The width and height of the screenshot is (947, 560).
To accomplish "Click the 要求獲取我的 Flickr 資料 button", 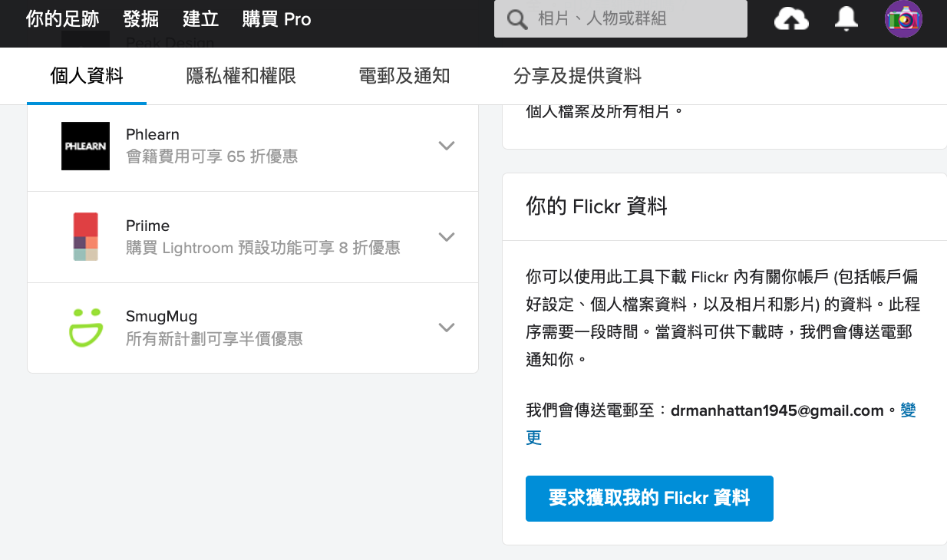I will click(x=649, y=499).
